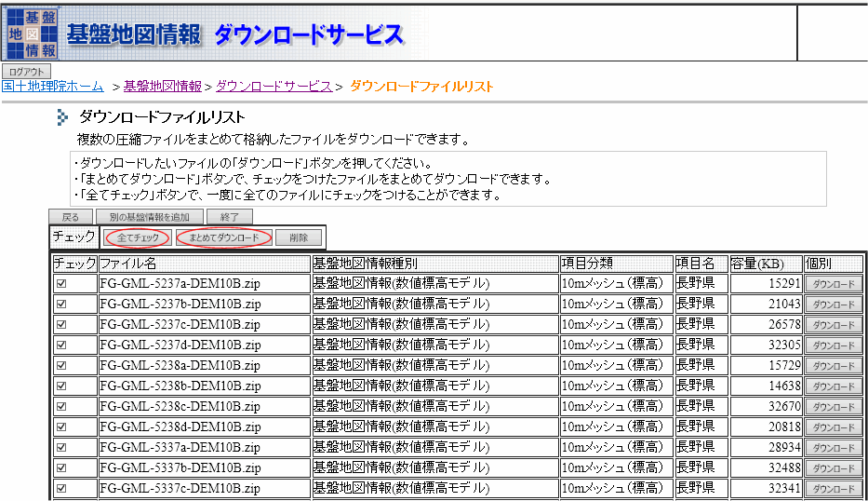Click the 全てチェック button
Viewport: 868px width, 501px height.
(137, 237)
